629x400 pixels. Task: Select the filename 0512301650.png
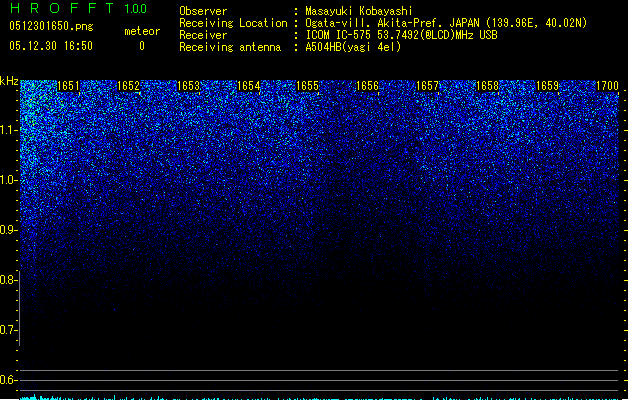(51, 26)
